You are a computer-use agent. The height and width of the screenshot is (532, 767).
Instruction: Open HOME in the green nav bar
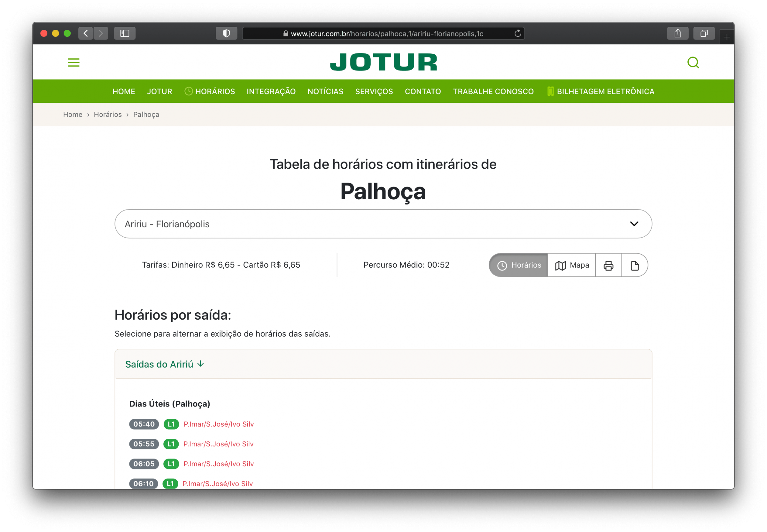click(x=124, y=91)
